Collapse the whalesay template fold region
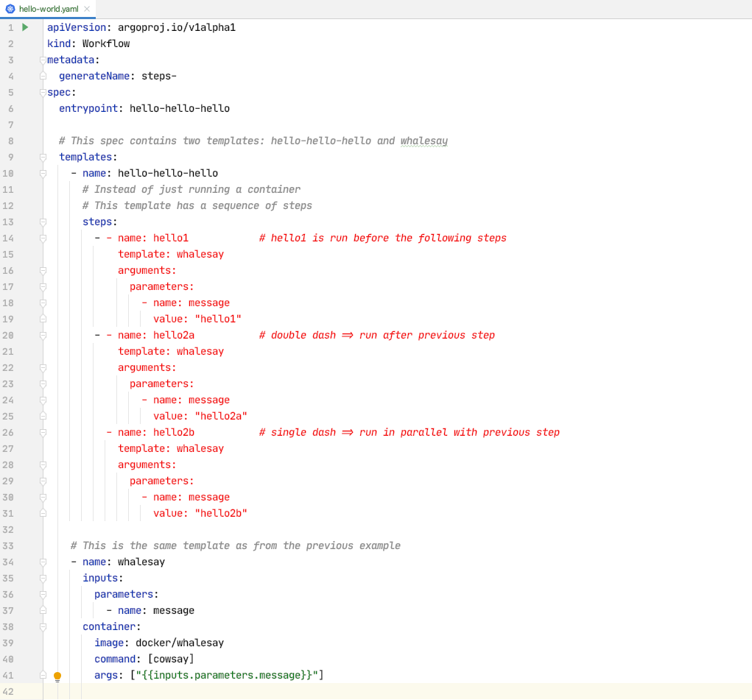 pos(42,562)
